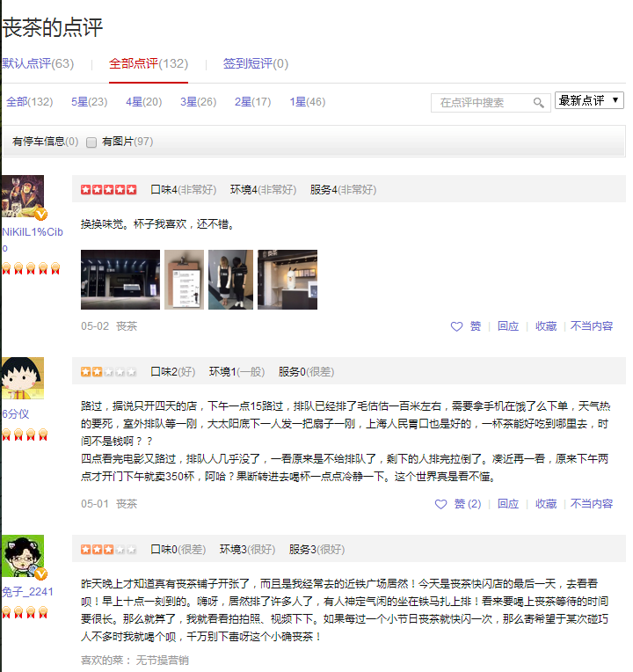The height and width of the screenshot is (672, 633).
Task: Click 喜欢的菜： 无节操营销 text
Action: click(135, 660)
